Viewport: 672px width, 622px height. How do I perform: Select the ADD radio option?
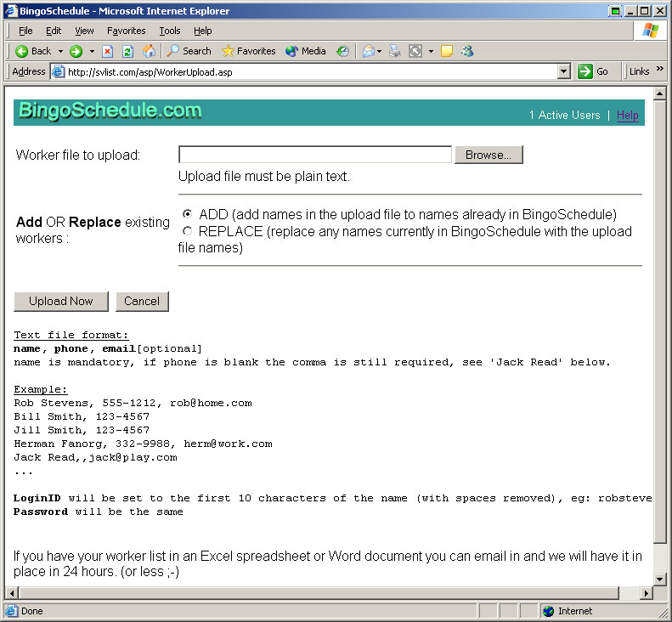click(x=187, y=213)
